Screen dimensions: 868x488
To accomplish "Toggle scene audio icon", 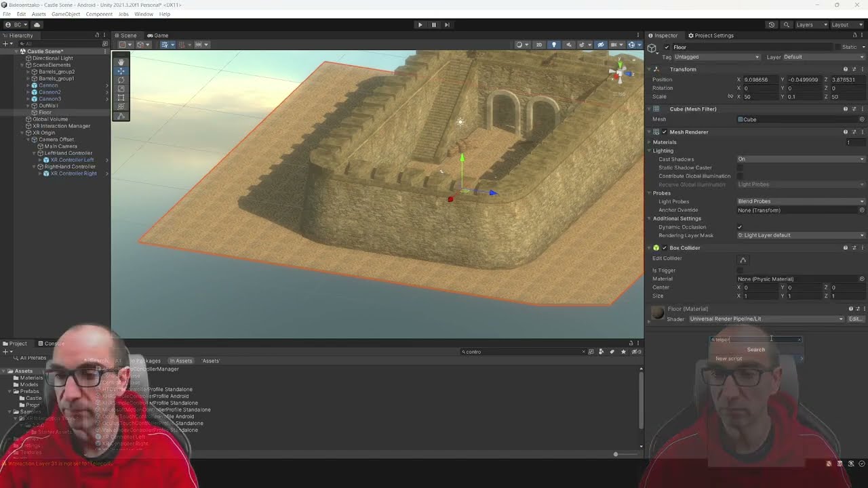I will click(x=569, y=45).
